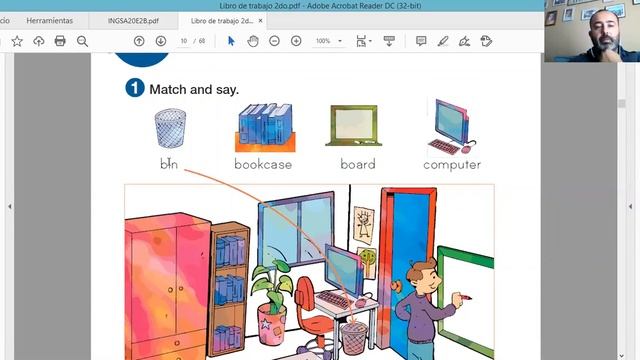Close the Libro de trabajo tab
The height and width of the screenshot is (360, 640).
(260, 20)
